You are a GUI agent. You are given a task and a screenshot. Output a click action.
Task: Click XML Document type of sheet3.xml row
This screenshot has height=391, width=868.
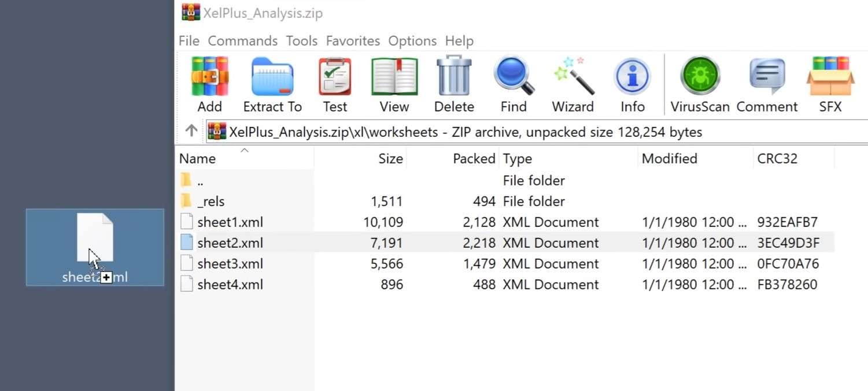(x=551, y=263)
